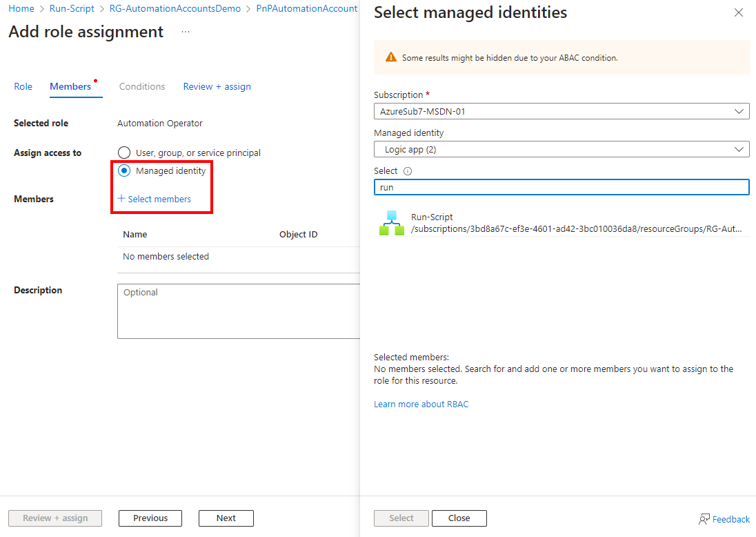Click the Run-Script logic app icon

tap(391, 222)
